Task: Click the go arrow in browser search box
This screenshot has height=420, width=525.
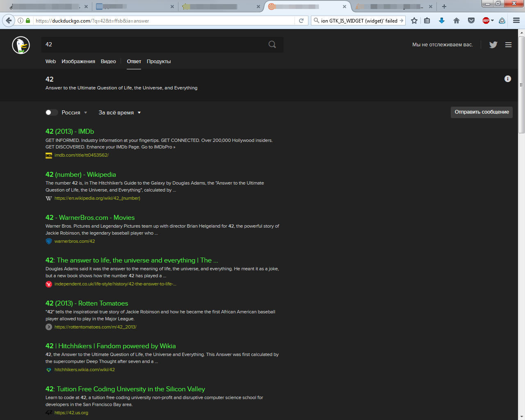Action: (402, 21)
